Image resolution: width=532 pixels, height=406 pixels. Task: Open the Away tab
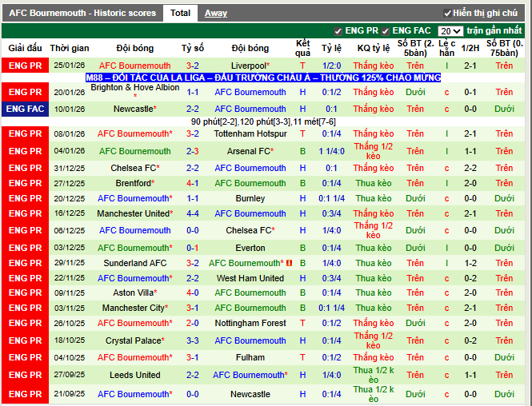(216, 14)
